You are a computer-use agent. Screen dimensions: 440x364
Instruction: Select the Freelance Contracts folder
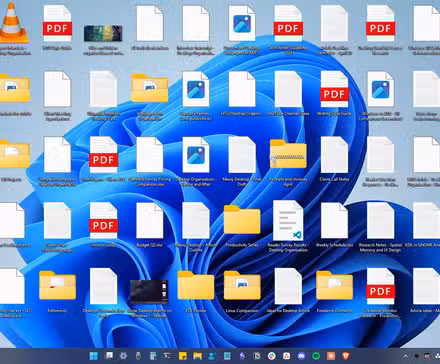tap(334, 291)
